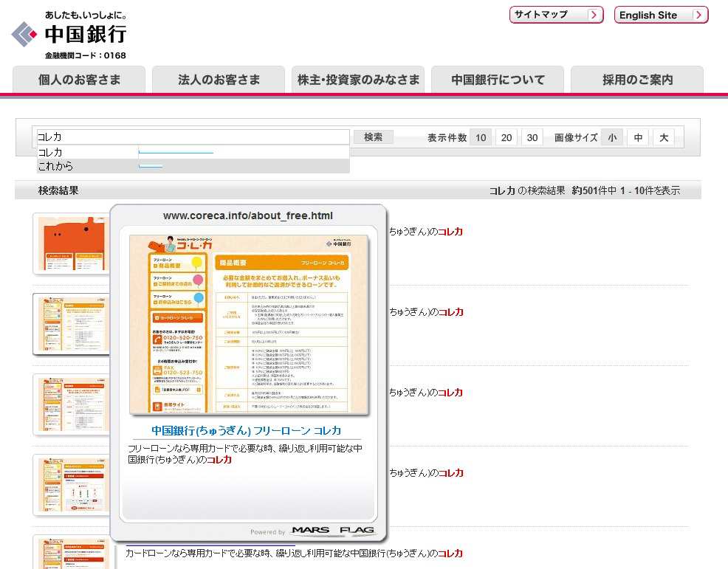
Task: Click the 検索 search button
Action: [x=374, y=137]
